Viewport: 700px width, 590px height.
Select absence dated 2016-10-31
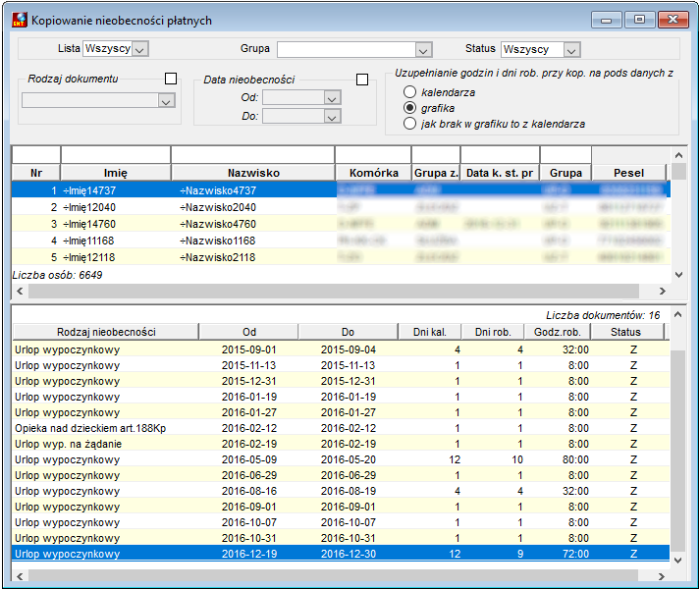(x=341, y=538)
